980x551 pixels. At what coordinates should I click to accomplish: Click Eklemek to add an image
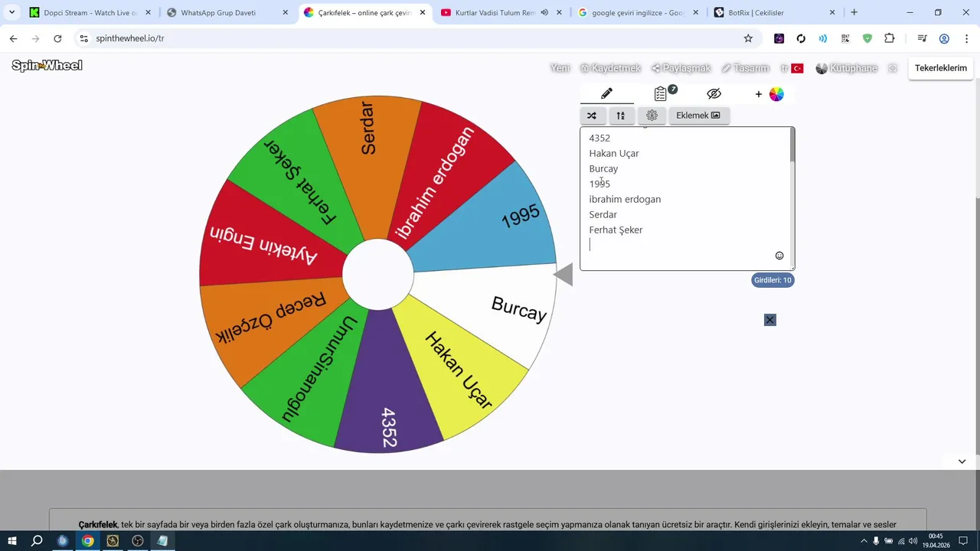[698, 116]
